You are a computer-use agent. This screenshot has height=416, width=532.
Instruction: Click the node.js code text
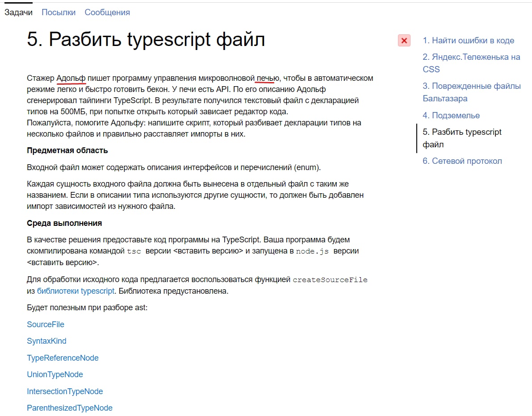point(312,251)
